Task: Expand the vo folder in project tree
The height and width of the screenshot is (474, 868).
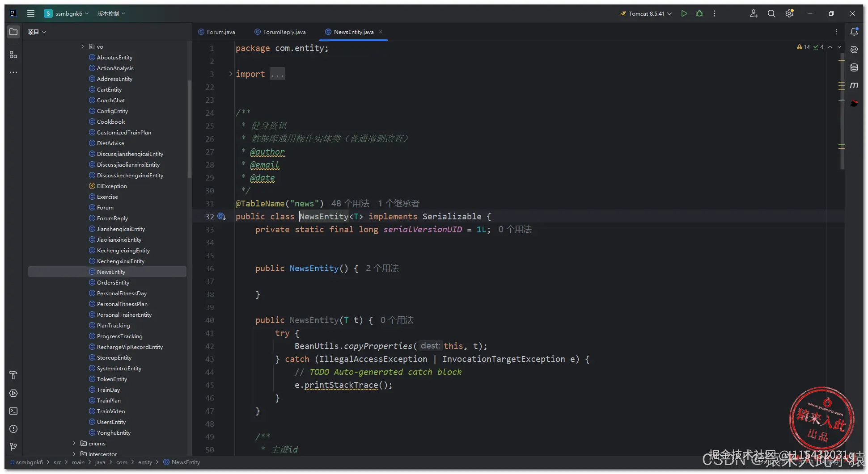Action: point(82,46)
